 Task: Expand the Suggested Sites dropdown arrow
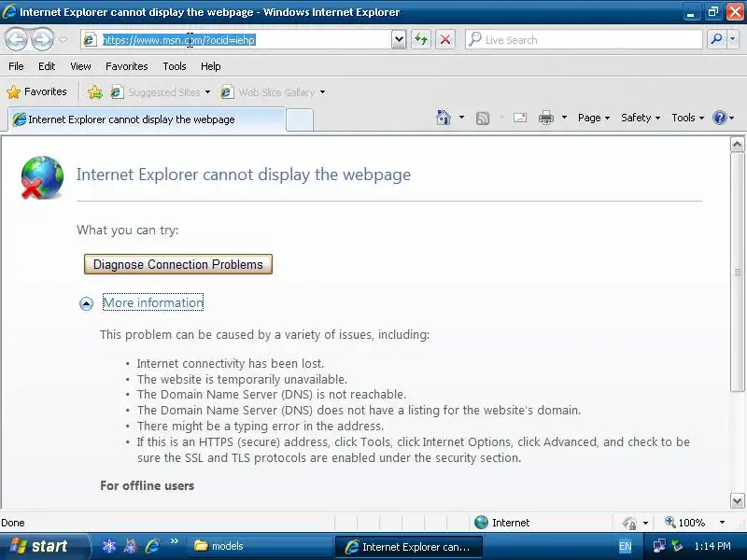click(207, 92)
